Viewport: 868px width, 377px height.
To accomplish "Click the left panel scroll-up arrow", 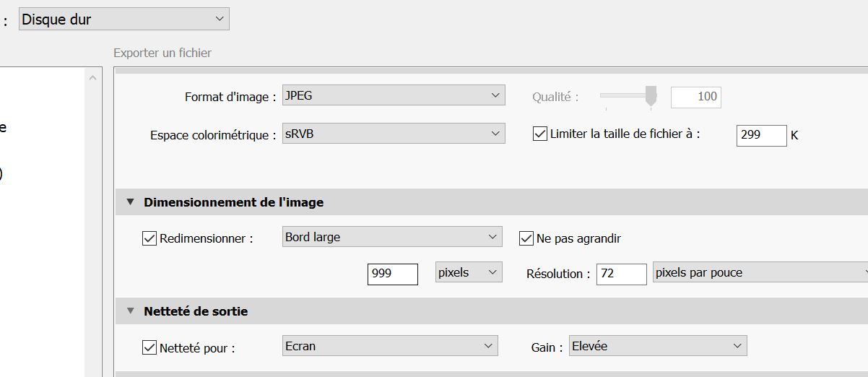I will click(92, 78).
